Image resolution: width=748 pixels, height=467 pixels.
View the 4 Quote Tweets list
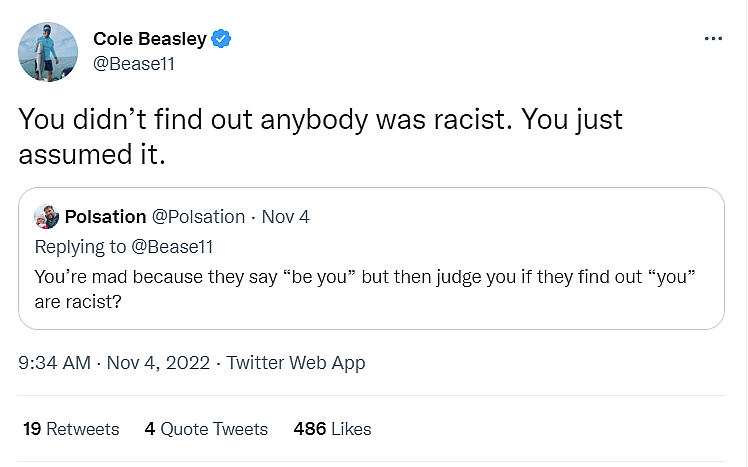click(206, 429)
